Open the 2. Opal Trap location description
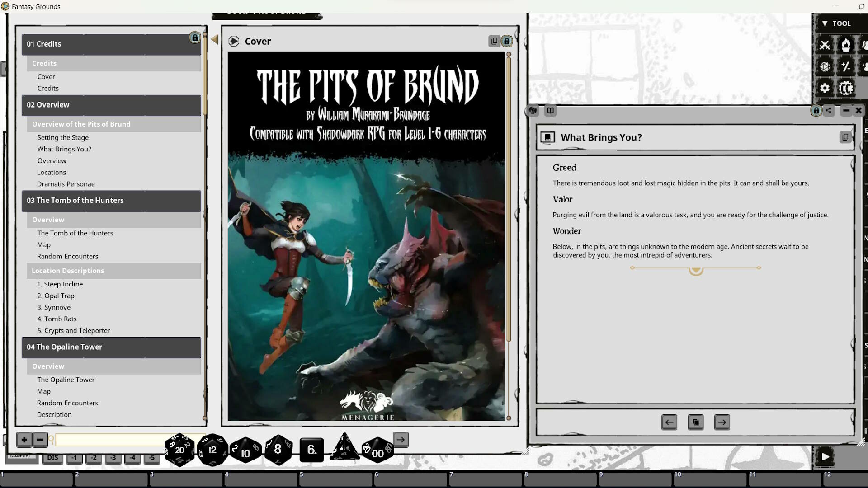 56,296
